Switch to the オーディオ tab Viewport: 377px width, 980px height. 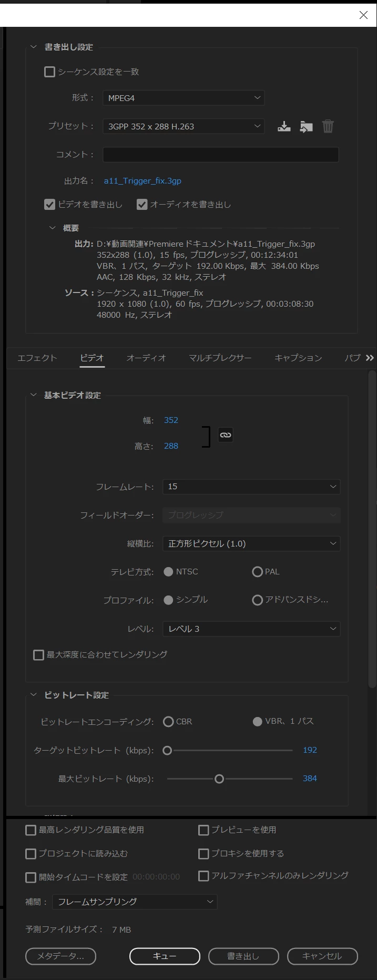(146, 358)
